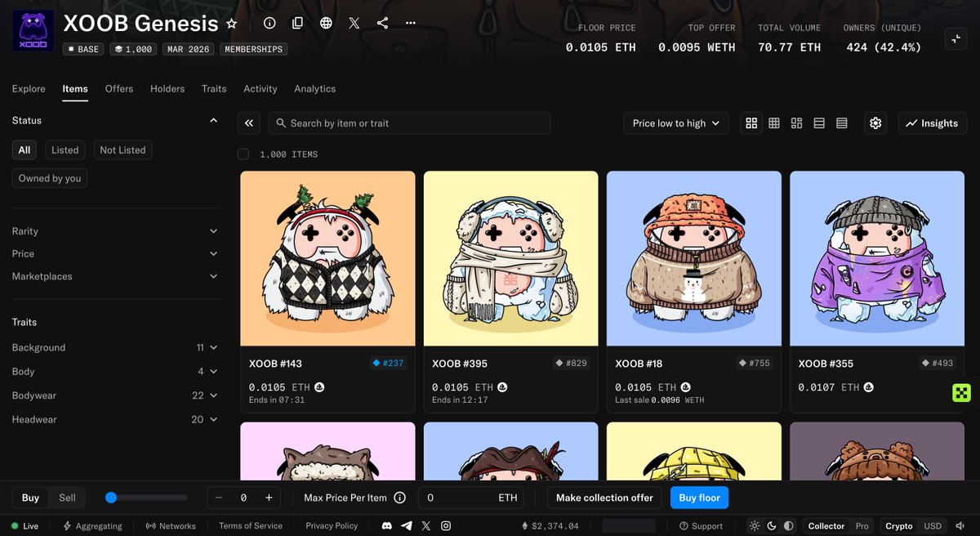Screen dimensions: 980x536
Task: Collapse the header banner with the arrows icon
Action: [x=955, y=38]
